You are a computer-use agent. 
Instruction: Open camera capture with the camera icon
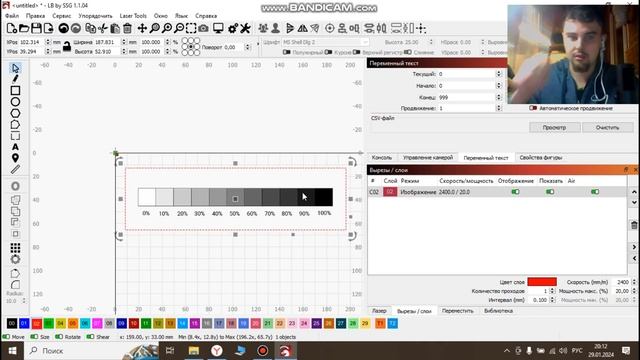click(203, 28)
